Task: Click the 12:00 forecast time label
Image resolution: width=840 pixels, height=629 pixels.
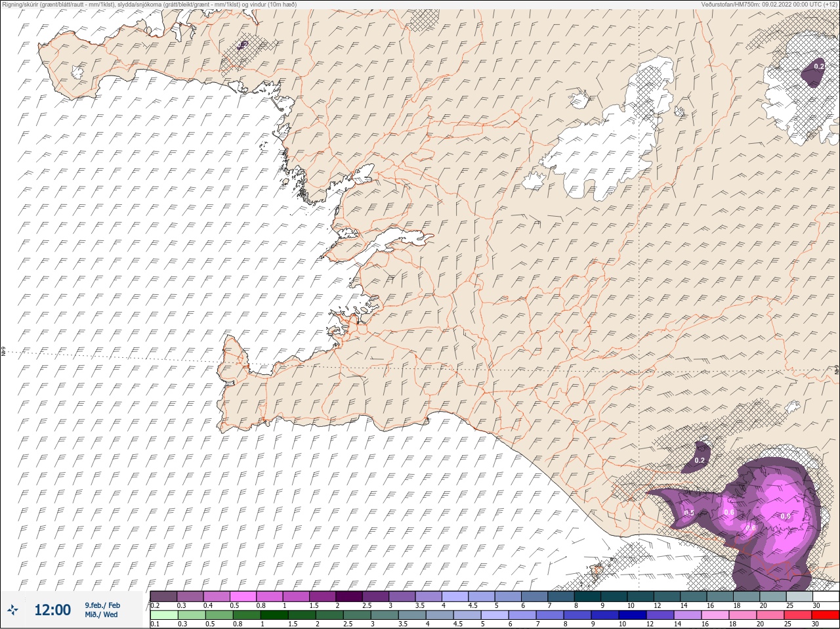Action: (52, 610)
